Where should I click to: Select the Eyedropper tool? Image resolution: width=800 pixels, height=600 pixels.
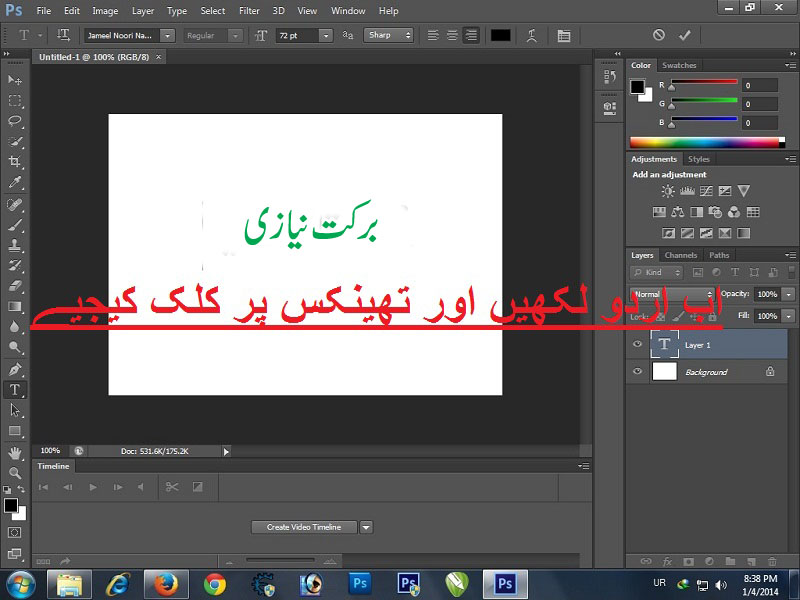[x=15, y=183]
